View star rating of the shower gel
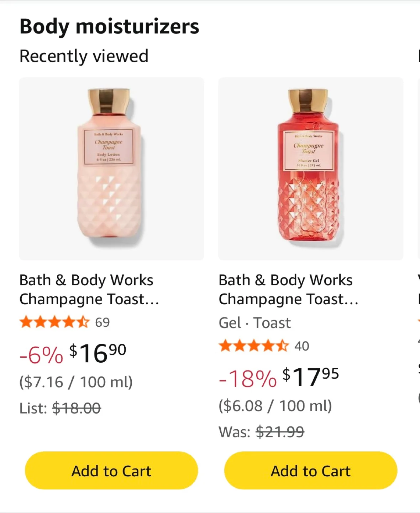The width and height of the screenshot is (420, 513). (254, 346)
